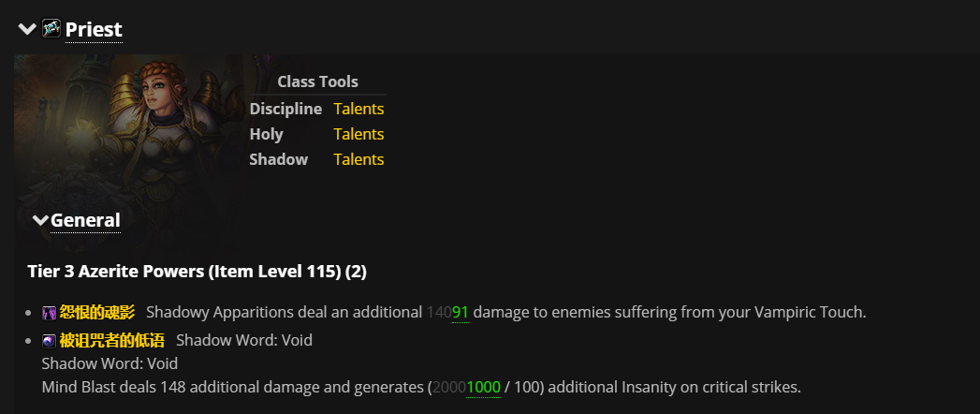
Task: Click the green 91 damage value
Action: [x=461, y=312]
